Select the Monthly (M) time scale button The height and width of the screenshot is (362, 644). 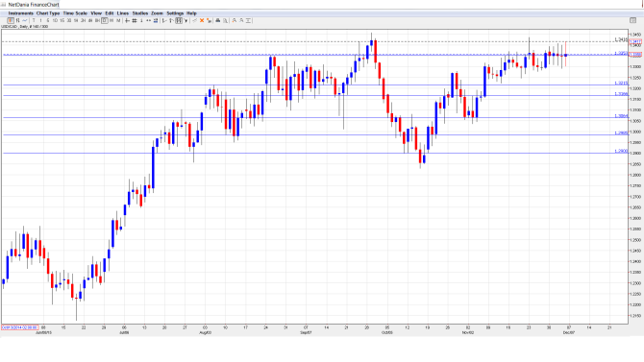click(118, 20)
